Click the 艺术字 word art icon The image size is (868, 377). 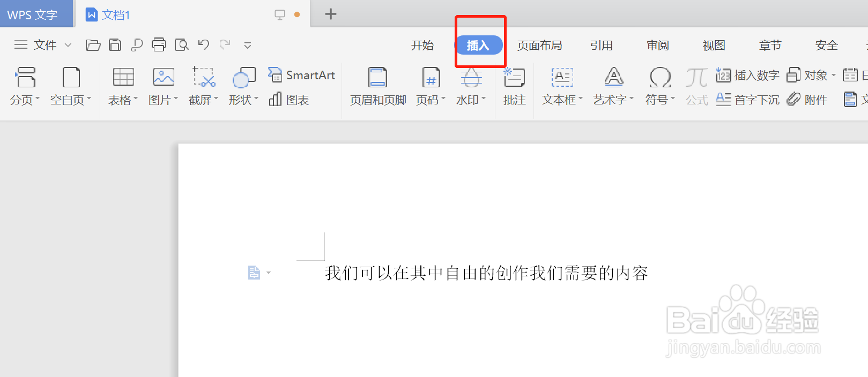coord(614,77)
